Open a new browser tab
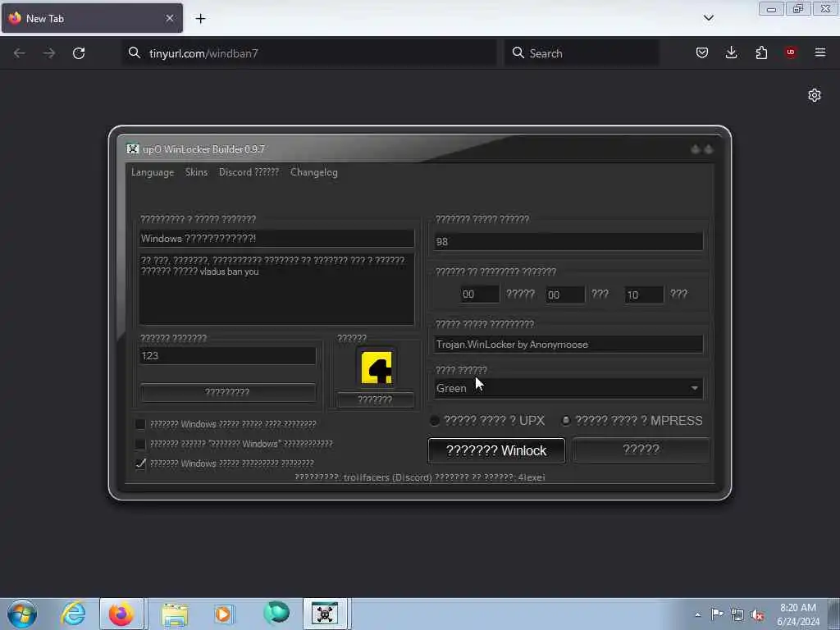This screenshot has width=840, height=630. click(200, 19)
